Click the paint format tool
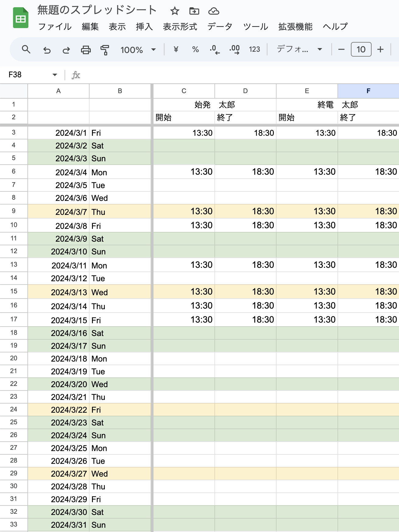The image size is (399, 532). [x=104, y=50]
